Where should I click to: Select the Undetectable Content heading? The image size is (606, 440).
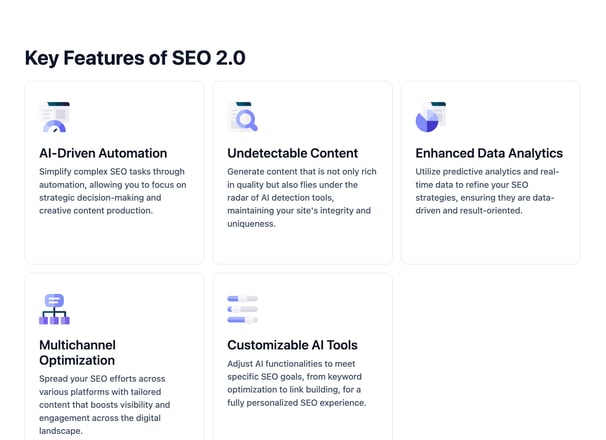click(293, 153)
